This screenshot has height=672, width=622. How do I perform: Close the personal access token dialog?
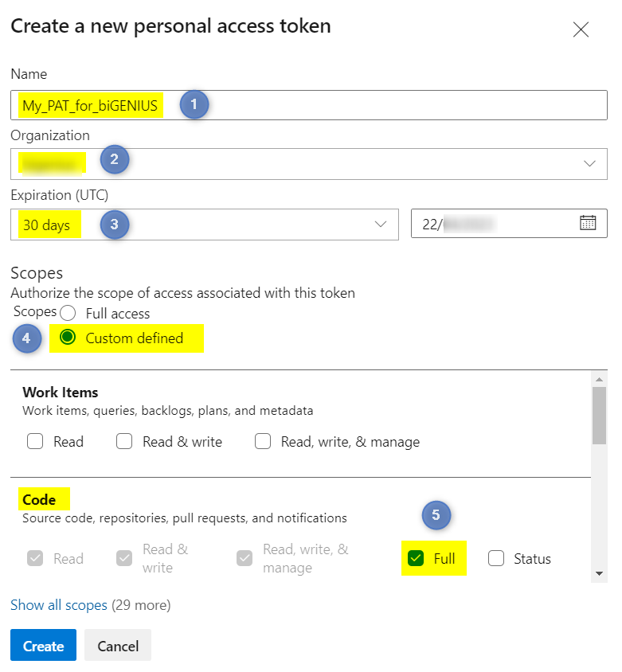coord(581,29)
